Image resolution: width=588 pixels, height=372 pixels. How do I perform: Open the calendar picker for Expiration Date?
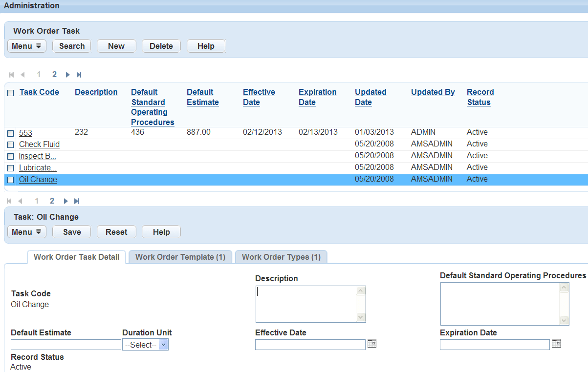click(556, 344)
